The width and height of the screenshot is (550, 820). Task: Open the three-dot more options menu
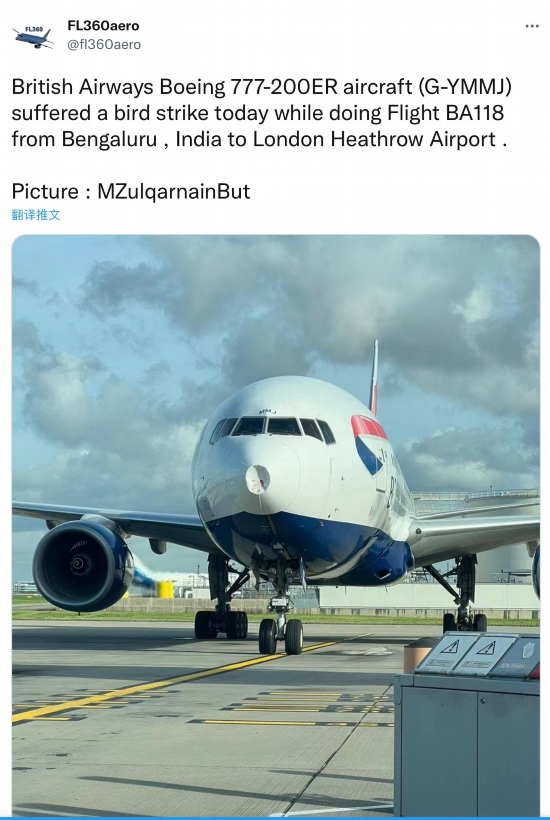pos(532,26)
